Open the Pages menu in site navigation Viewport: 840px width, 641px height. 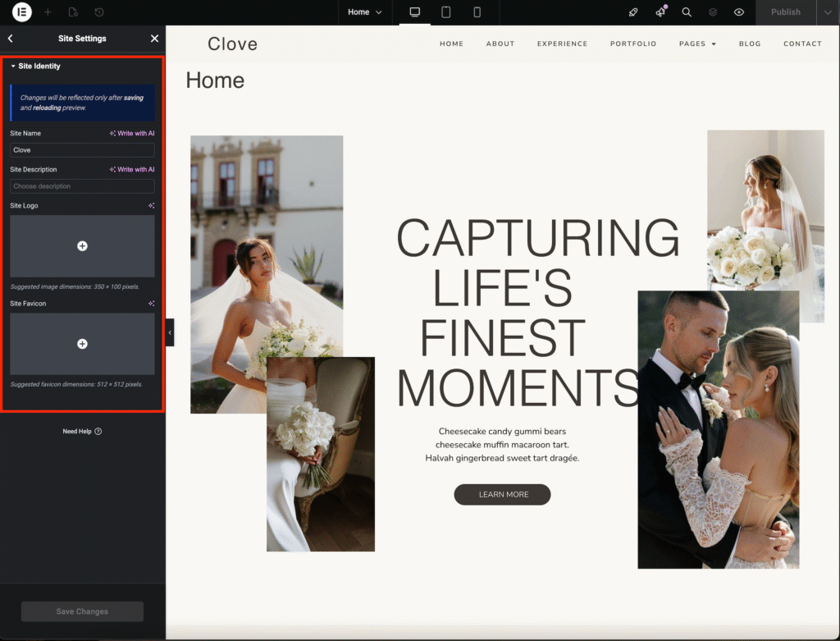[x=697, y=43]
